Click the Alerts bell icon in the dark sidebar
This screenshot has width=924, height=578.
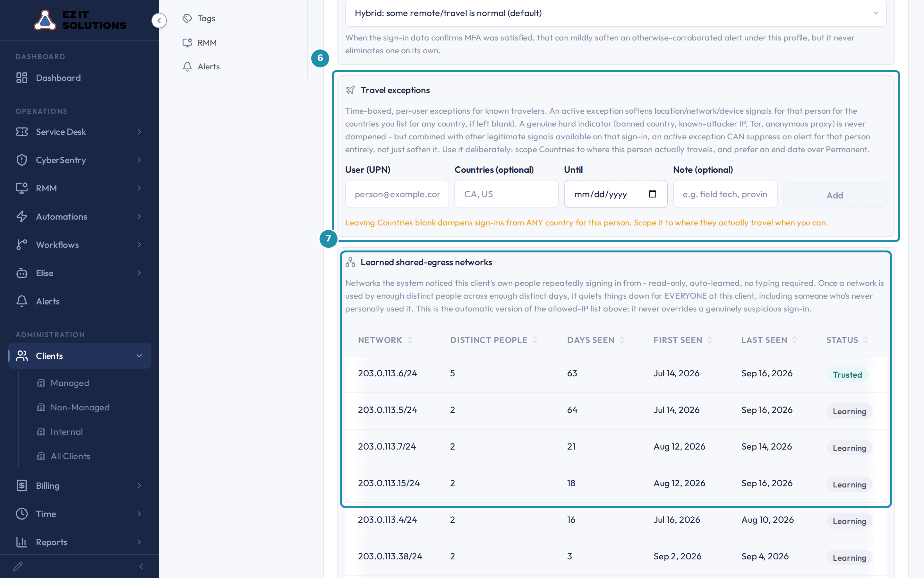pyautogui.click(x=22, y=302)
